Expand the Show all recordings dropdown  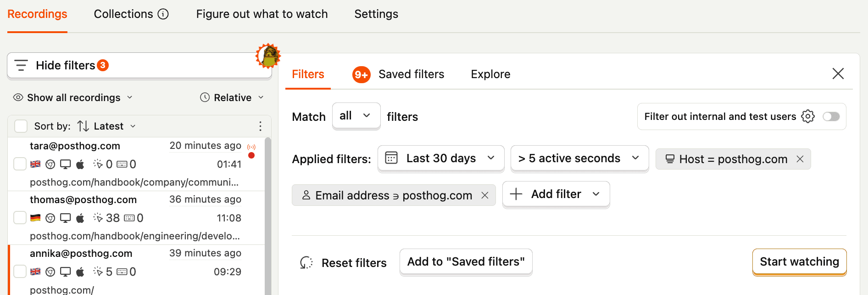point(73,97)
